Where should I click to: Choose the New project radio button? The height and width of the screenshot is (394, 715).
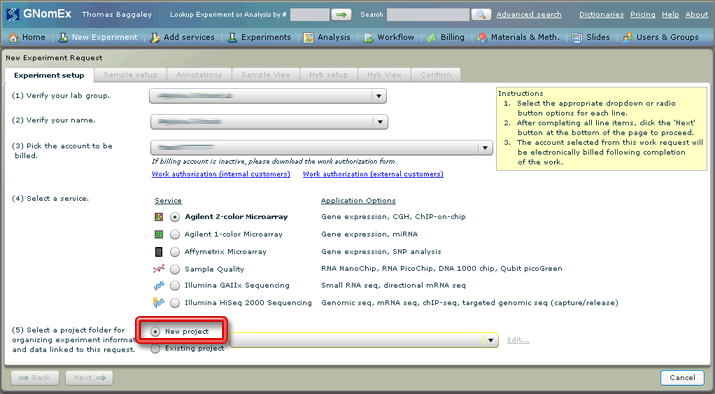[155, 332]
